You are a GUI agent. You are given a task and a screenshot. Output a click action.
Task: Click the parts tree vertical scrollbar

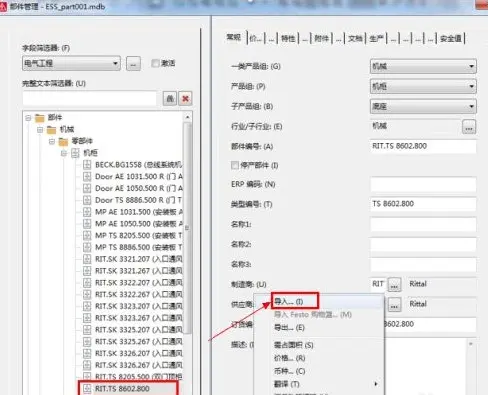click(187, 228)
